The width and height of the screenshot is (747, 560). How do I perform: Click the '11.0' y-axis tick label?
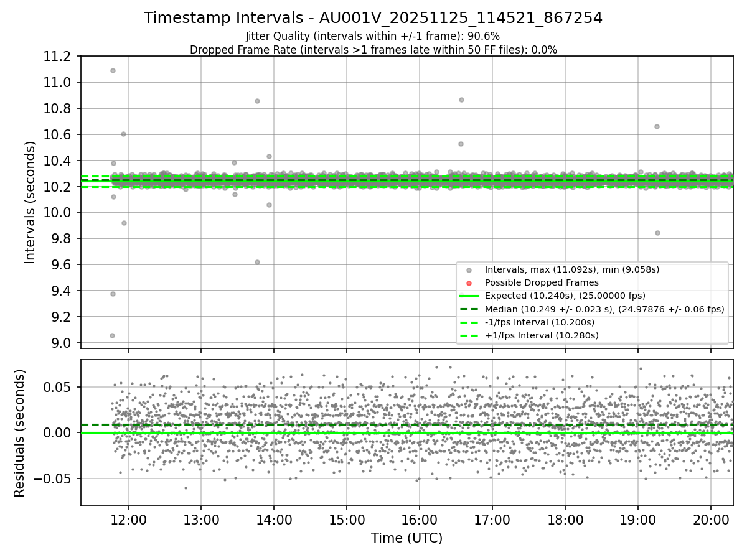pyautogui.click(x=57, y=83)
